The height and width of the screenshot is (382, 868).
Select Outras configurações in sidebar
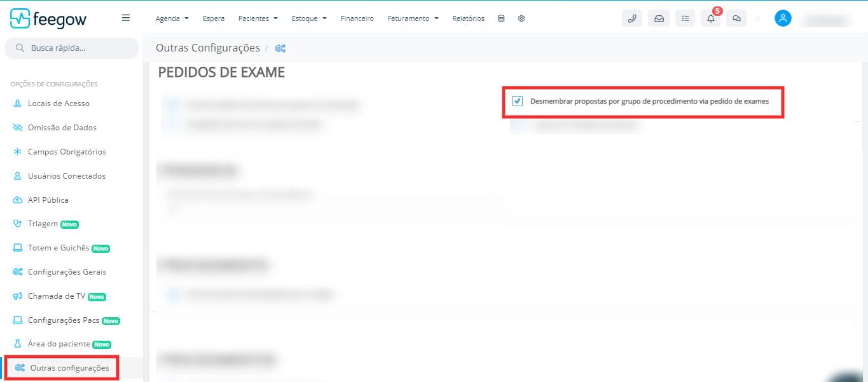coord(69,368)
